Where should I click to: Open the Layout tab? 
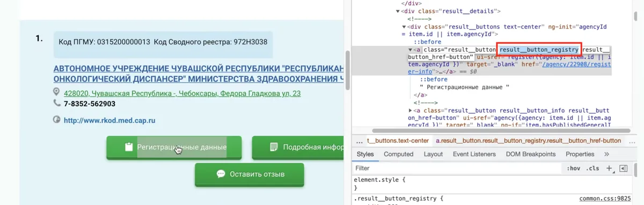coord(433,154)
